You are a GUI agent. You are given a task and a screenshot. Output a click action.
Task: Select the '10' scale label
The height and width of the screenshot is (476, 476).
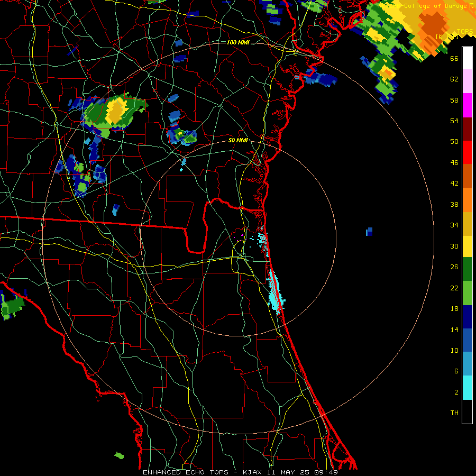[454, 351]
